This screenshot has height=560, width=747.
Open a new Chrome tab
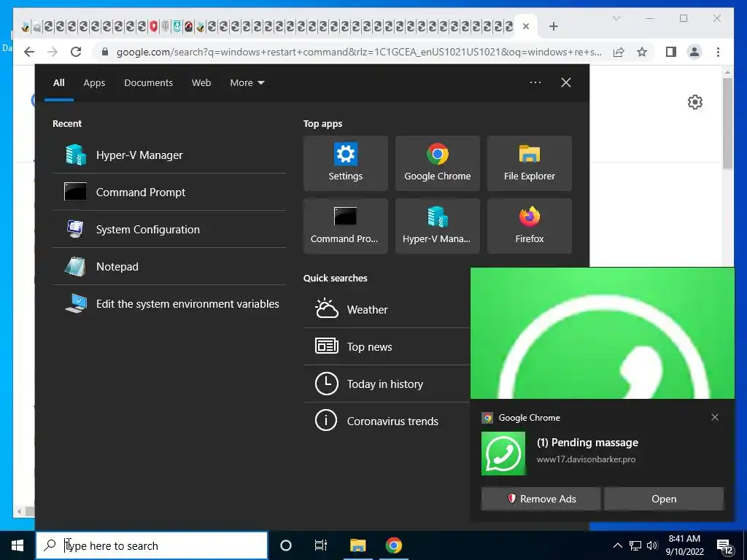pos(553,26)
